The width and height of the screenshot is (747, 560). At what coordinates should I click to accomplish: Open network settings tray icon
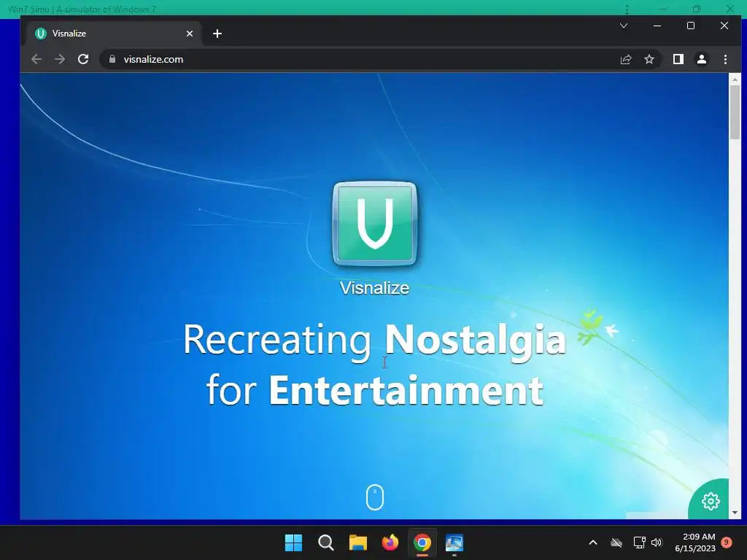[639, 542]
